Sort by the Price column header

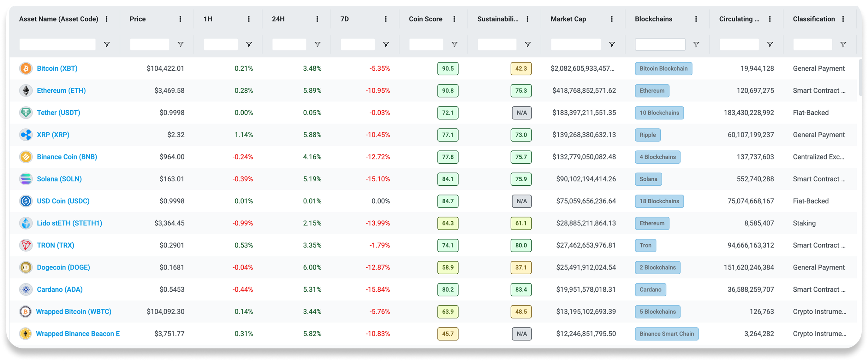[x=138, y=19]
